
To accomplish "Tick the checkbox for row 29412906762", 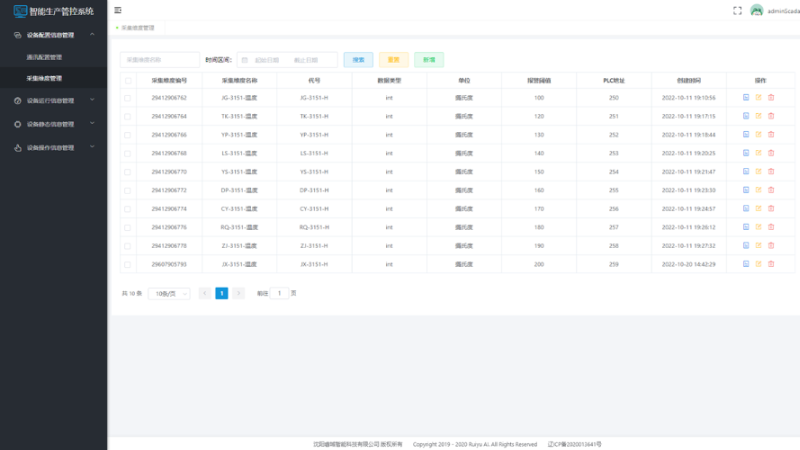I will [x=127, y=97].
